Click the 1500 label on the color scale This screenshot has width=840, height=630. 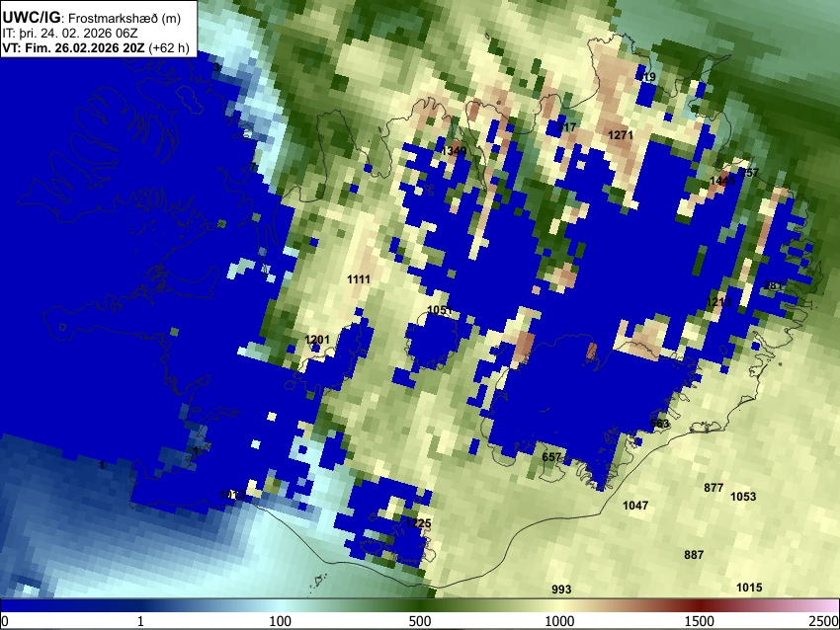click(699, 621)
